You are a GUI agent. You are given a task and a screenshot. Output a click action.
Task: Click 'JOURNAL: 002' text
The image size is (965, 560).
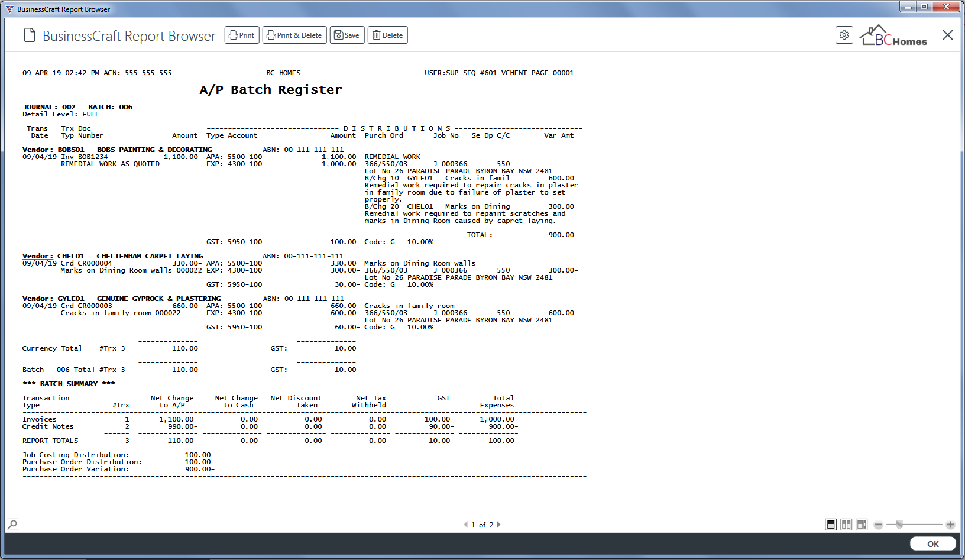[49, 107]
